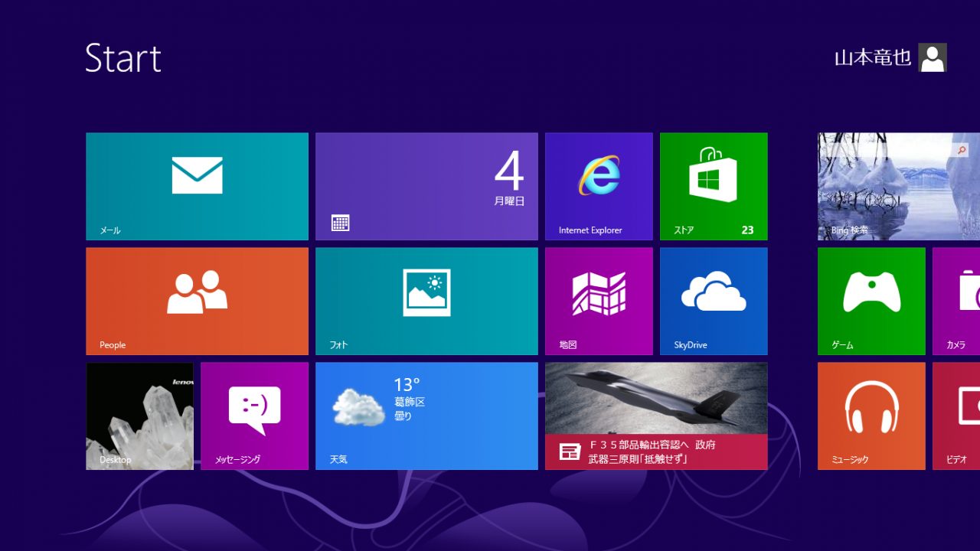Click the search magnifier on Bing tile
Image resolution: width=980 pixels, height=551 pixels.
pos(962,151)
